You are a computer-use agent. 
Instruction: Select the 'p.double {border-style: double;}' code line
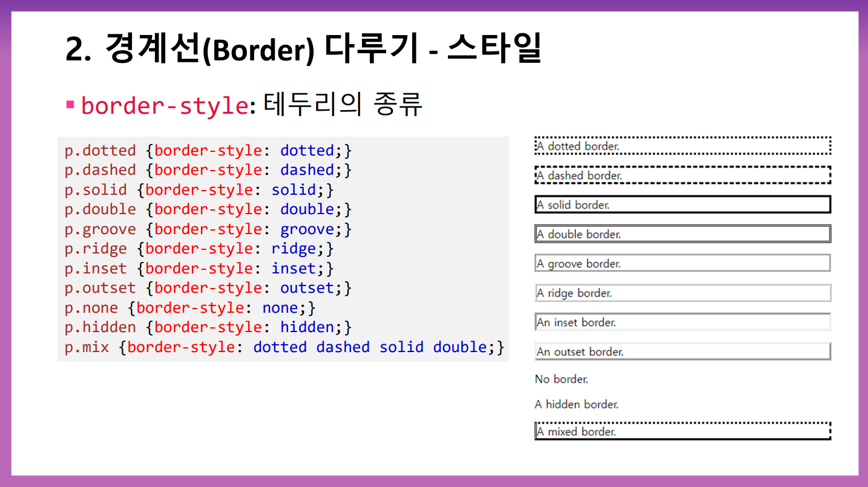coord(208,209)
